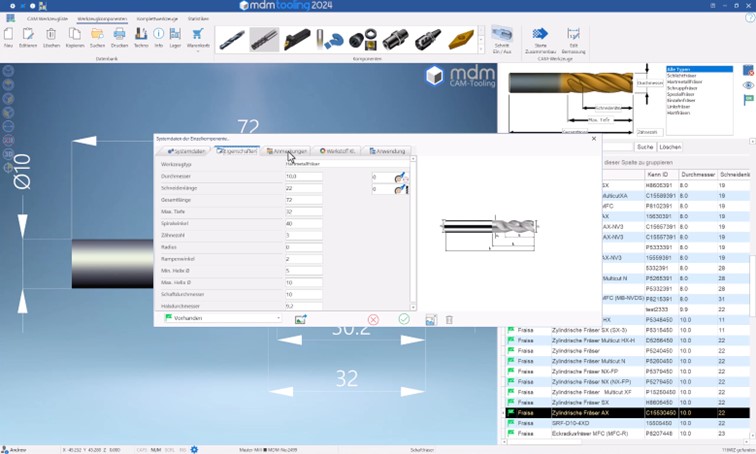Click the Suche button above the table
756x454 pixels.
click(x=645, y=147)
